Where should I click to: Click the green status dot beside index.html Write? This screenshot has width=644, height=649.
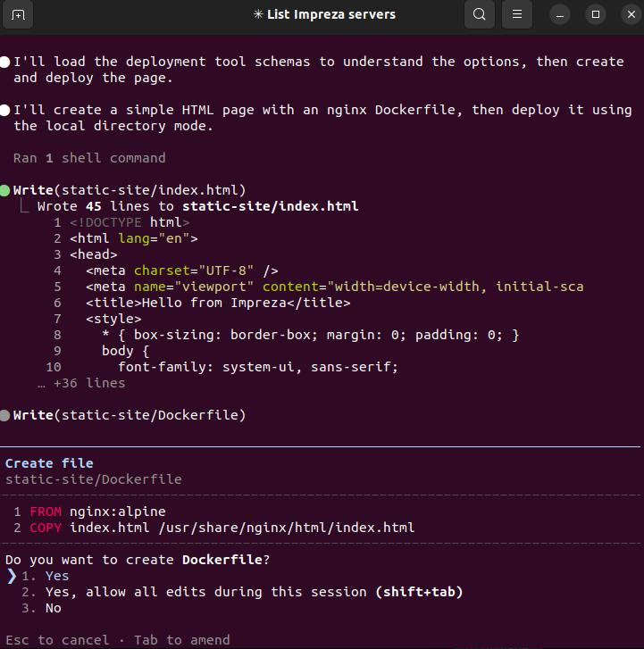tap(5, 190)
